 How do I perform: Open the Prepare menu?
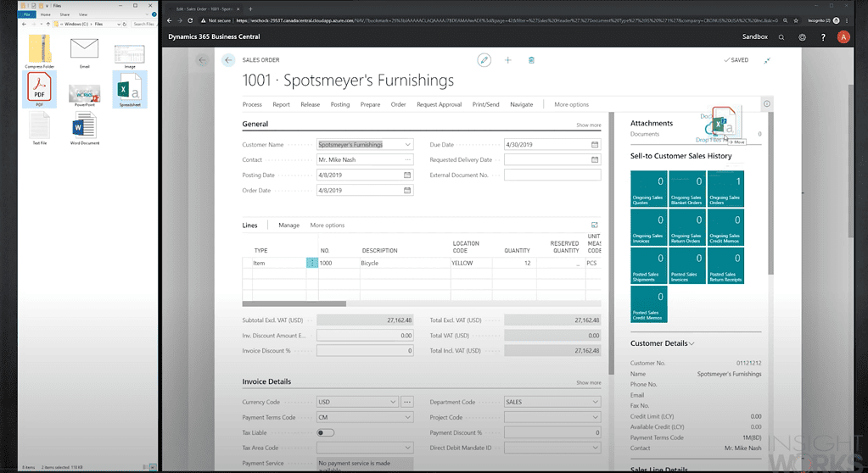[x=370, y=104]
